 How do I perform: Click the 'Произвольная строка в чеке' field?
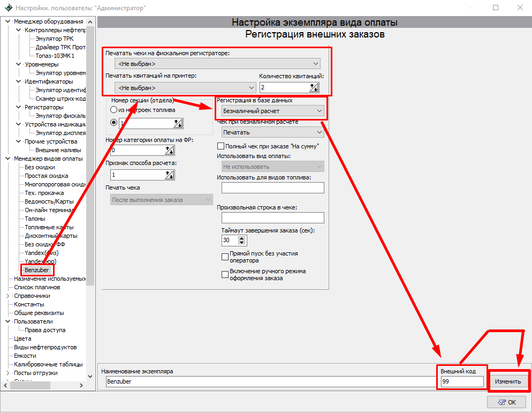coord(273,217)
